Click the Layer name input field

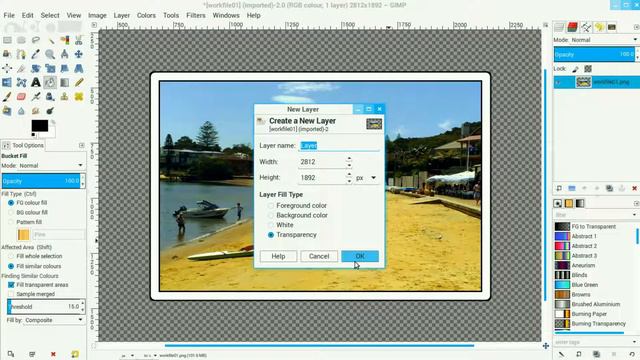(339, 146)
